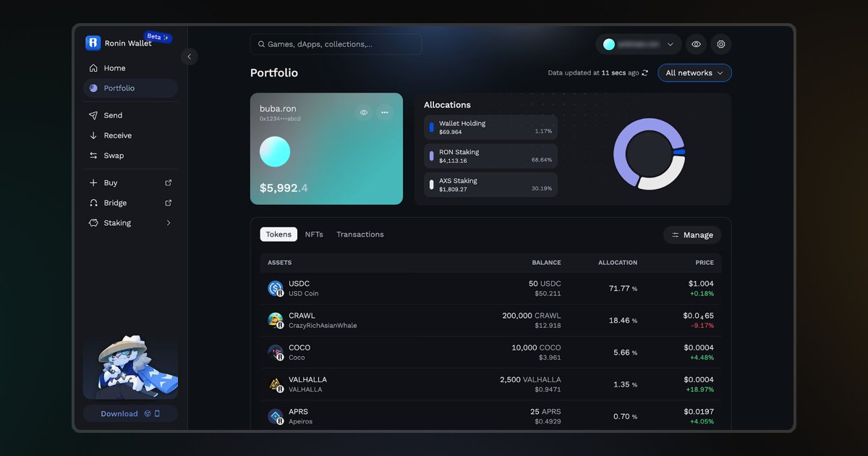The image size is (868, 456).
Task: Click USDC allocation 71.77 %
Action: point(623,289)
